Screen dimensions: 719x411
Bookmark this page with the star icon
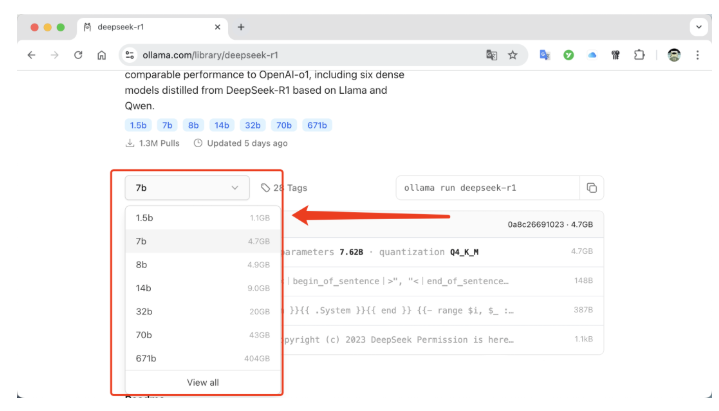click(x=513, y=55)
